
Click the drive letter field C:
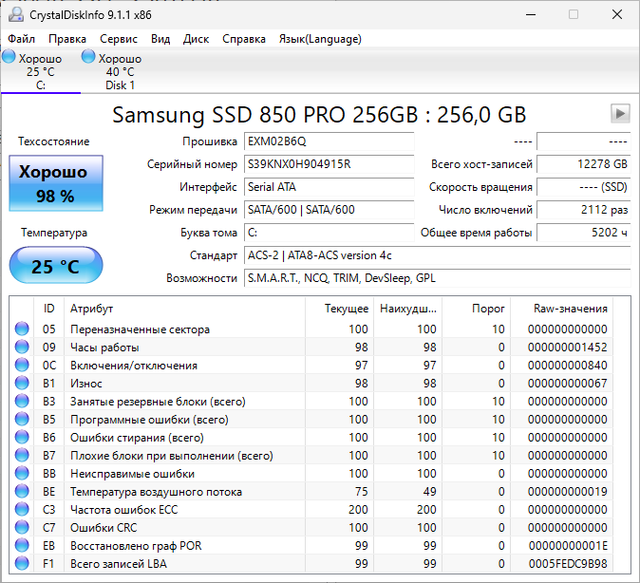329,233
